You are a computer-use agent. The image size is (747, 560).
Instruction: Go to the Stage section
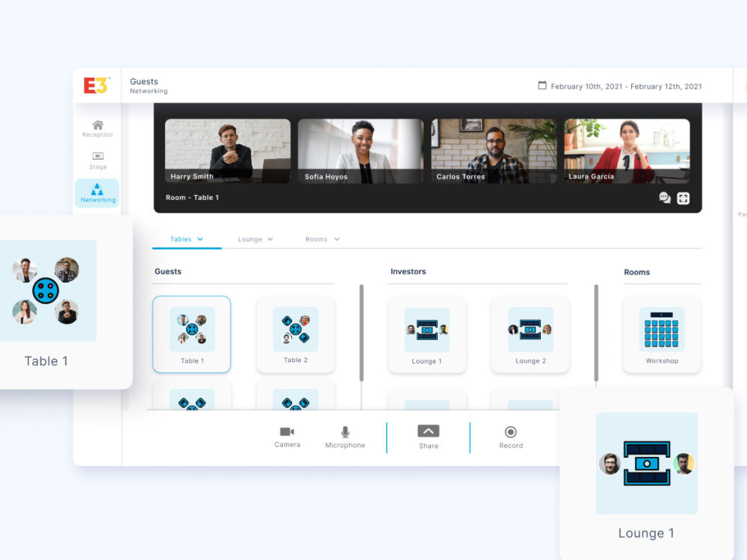pos(98,161)
